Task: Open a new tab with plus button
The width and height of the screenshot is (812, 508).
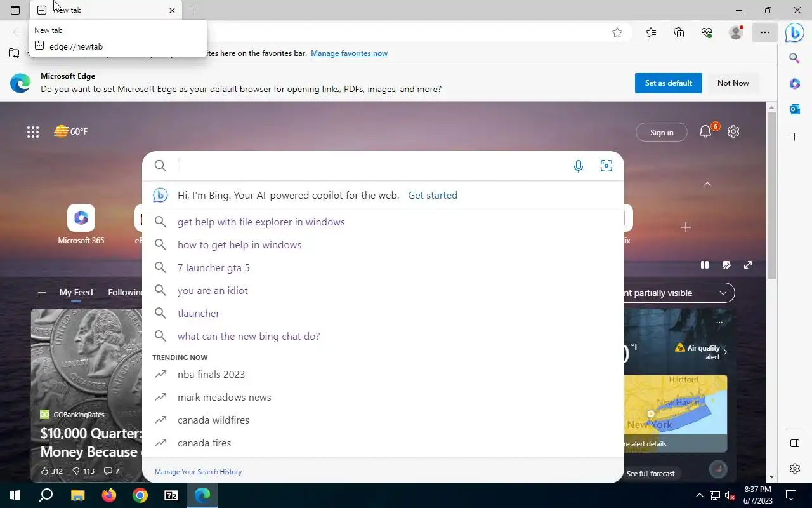Action: 193,10
